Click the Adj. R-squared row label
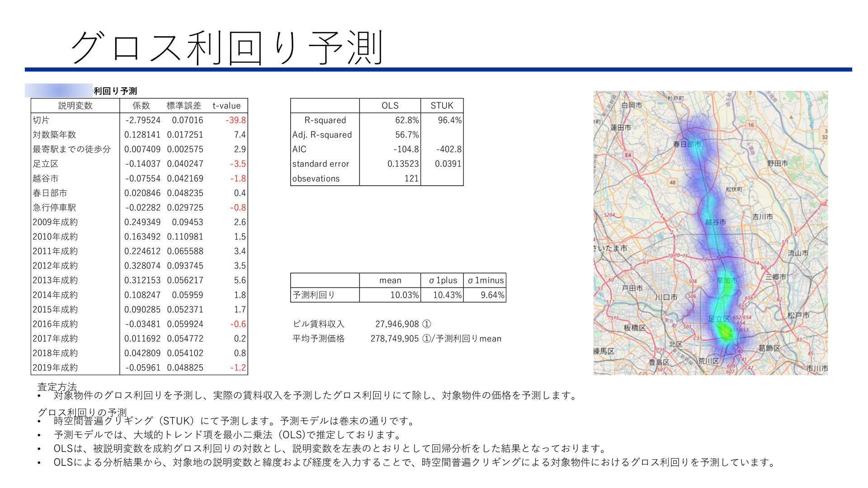 point(322,135)
